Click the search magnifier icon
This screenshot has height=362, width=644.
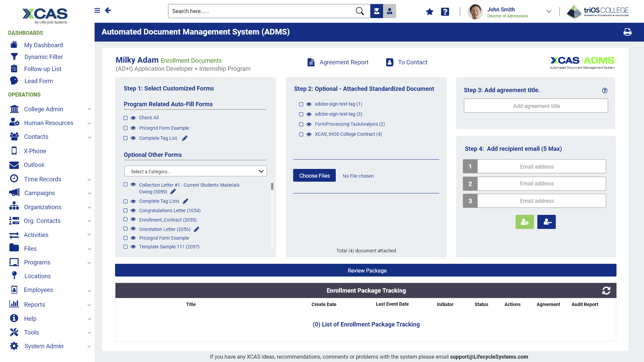pyautogui.click(x=360, y=11)
